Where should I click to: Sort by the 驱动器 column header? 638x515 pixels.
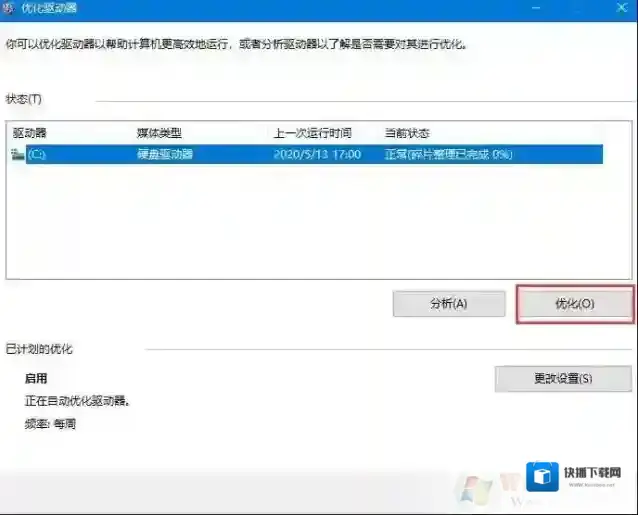point(30,133)
